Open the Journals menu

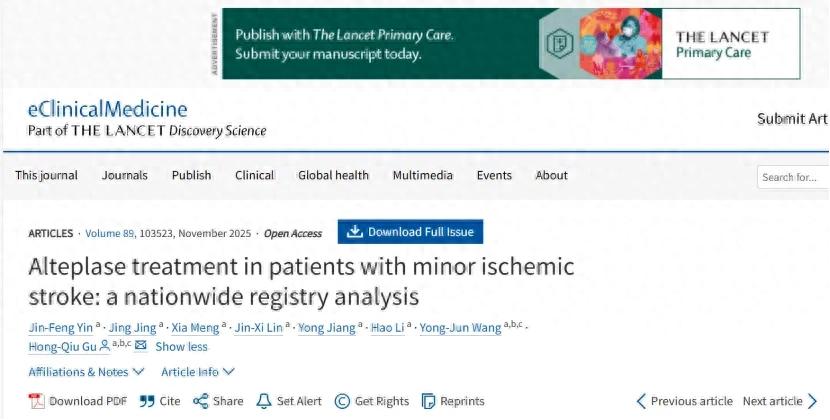click(124, 175)
